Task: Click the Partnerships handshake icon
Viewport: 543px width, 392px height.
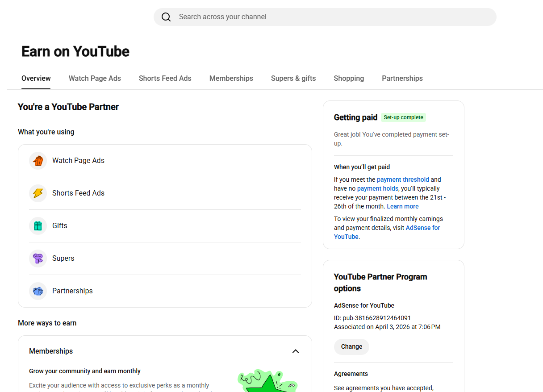Action: coord(38,291)
